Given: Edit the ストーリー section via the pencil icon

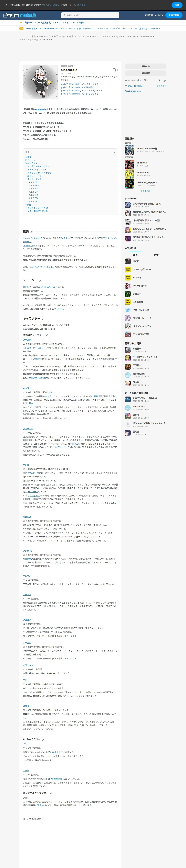Looking at the screenshot, I should coord(40,280).
